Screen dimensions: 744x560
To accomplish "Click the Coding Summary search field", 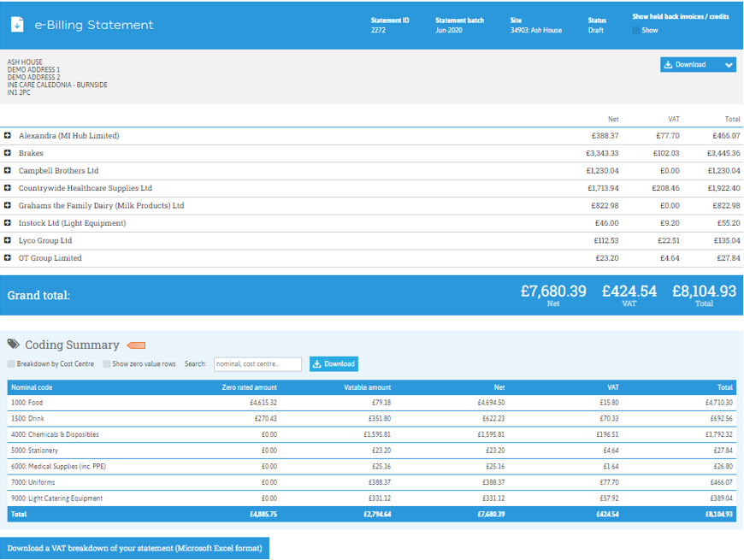I will pyautogui.click(x=257, y=364).
